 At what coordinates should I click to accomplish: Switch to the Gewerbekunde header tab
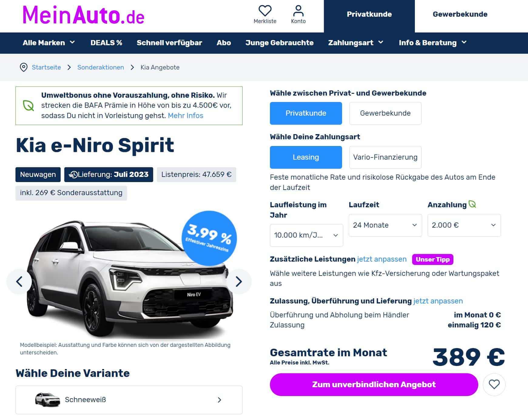coord(460,14)
